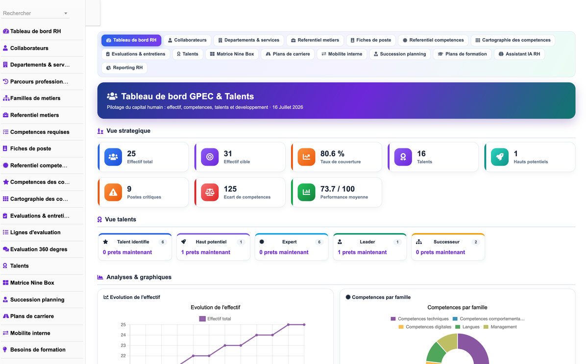
Task: Click the Besoins de formation lightbulb icon
Action: (x=6, y=349)
